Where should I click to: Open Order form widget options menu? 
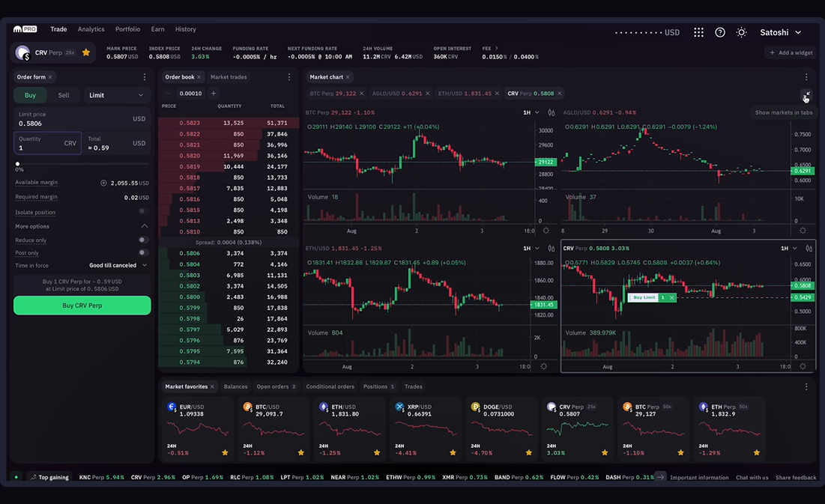pos(145,77)
